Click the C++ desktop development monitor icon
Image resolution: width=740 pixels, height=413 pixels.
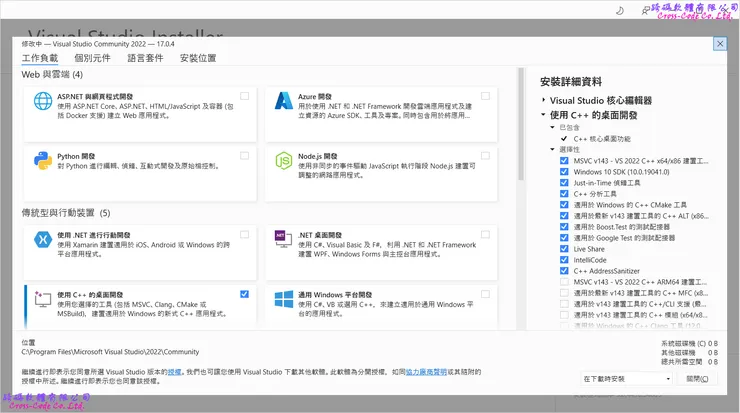(43, 299)
